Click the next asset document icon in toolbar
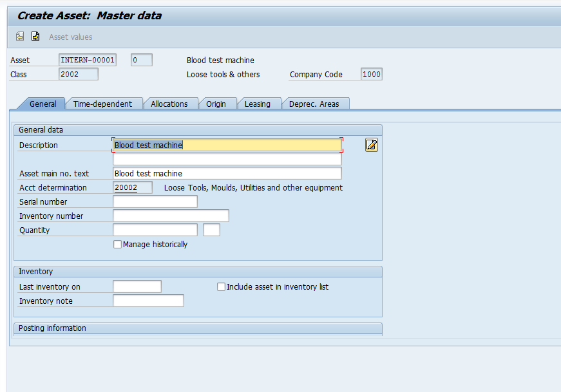Screen dimensions: 561x392 tap(35, 36)
